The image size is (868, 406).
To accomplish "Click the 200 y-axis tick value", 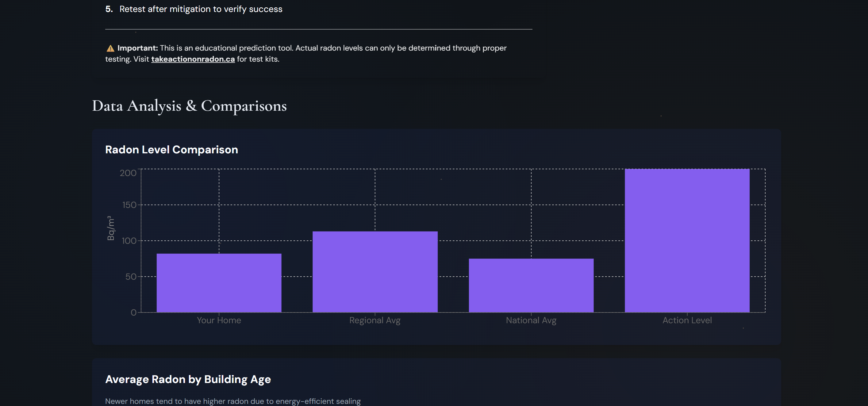I will 128,173.
